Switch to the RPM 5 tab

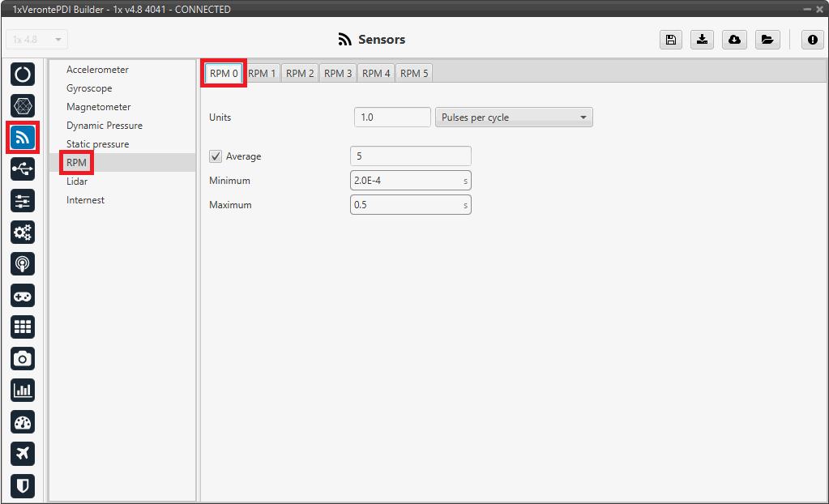(x=414, y=74)
